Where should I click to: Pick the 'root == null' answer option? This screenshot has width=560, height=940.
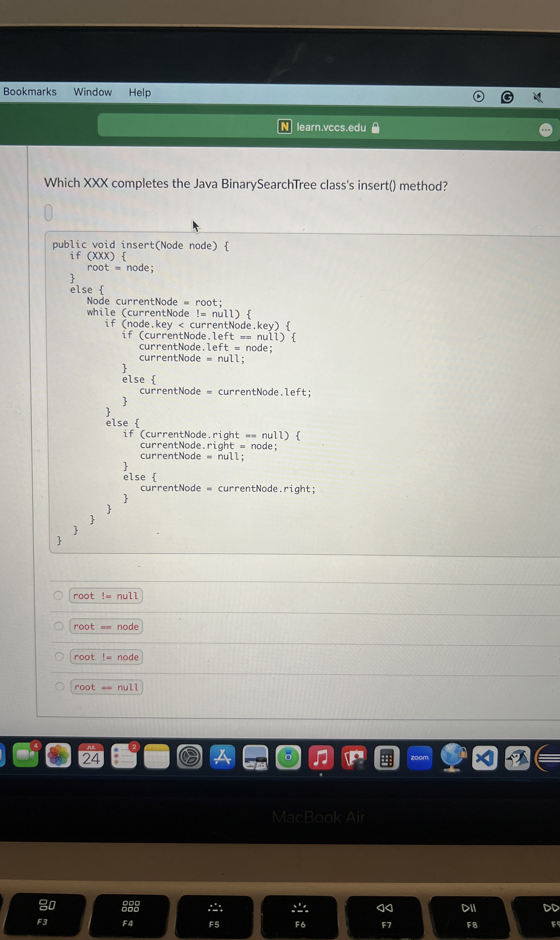(60, 686)
